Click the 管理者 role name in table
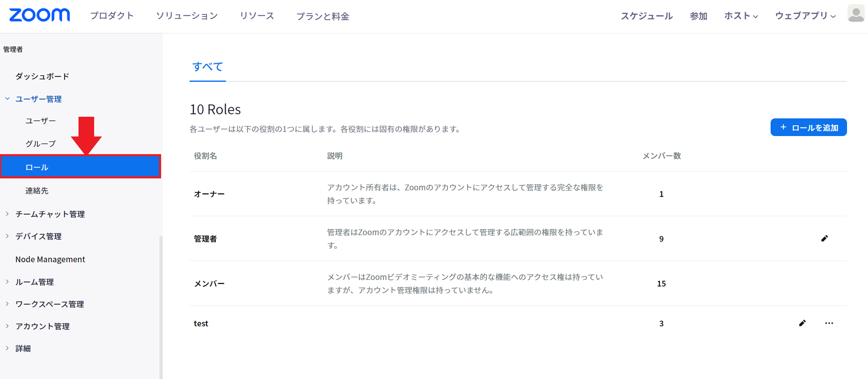Viewport: 868px width, 379px height. coord(205,239)
